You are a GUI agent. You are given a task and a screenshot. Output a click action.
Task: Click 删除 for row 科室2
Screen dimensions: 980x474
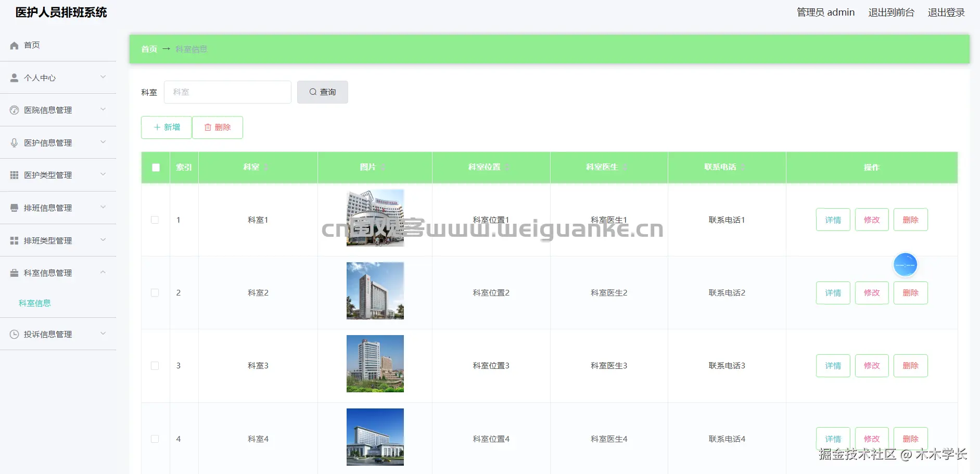(911, 293)
